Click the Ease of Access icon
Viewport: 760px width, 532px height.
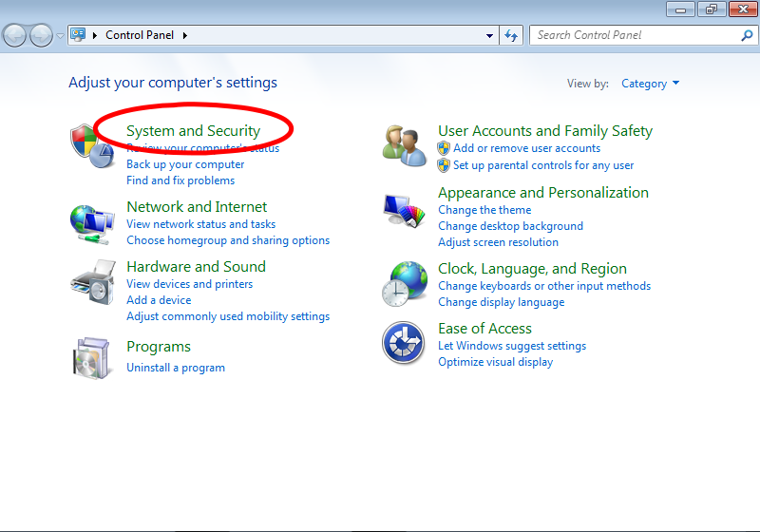403,343
